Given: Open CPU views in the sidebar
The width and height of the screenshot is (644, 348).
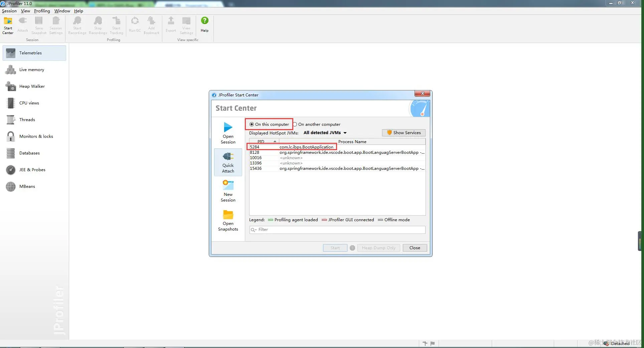Looking at the screenshot, I should click(34, 103).
